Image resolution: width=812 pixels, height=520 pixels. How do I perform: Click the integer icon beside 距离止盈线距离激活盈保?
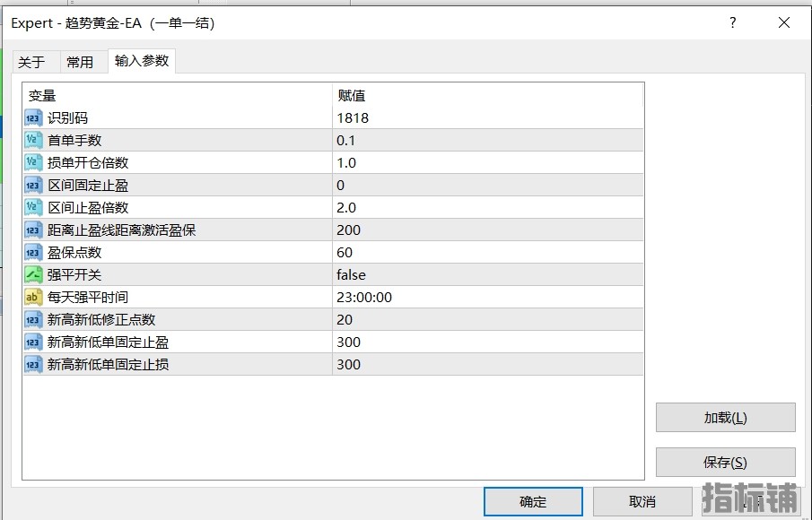[x=33, y=230]
